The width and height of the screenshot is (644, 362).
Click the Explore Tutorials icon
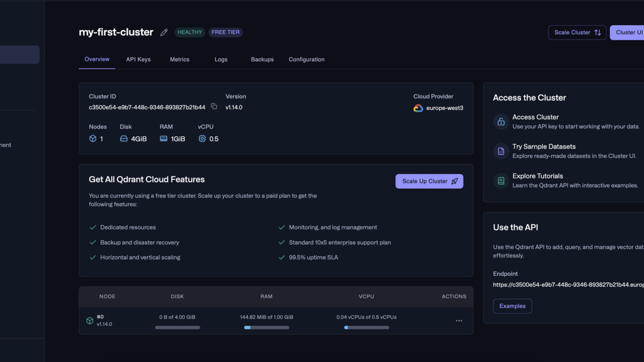coord(501,181)
